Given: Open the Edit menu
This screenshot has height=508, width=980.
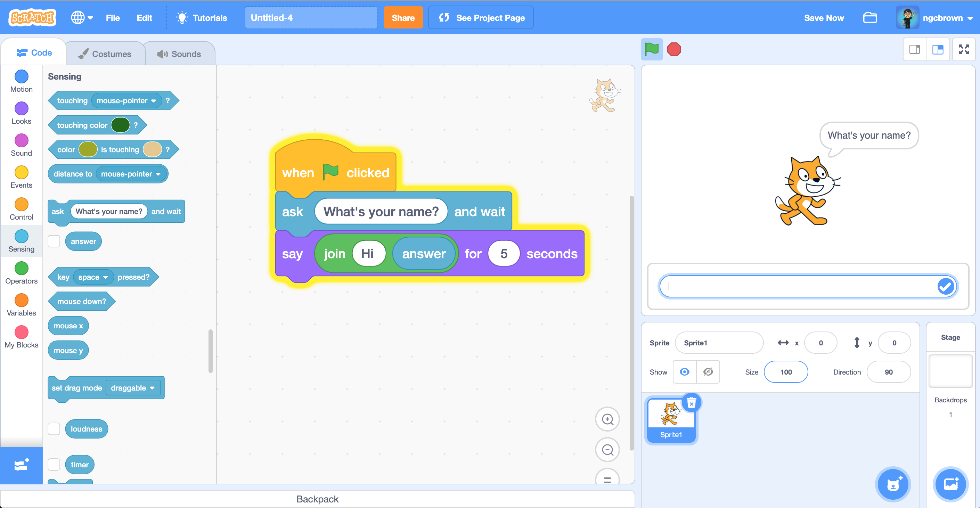Looking at the screenshot, I should pos(144,18).
